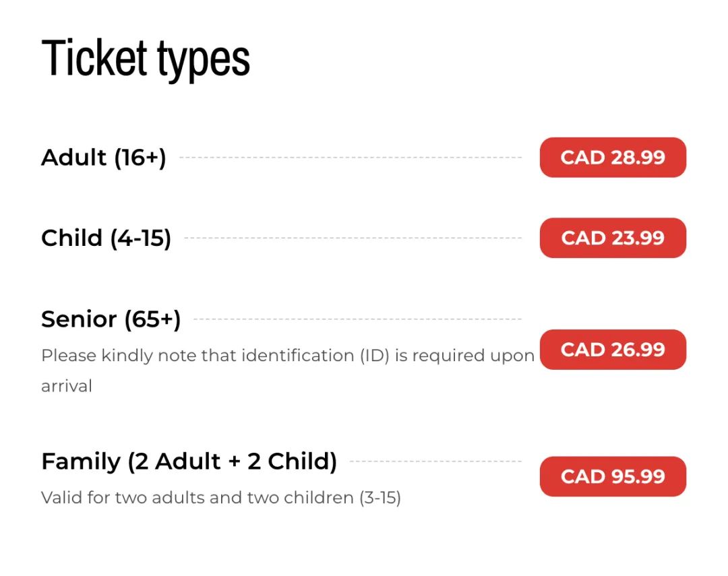Click the dotted line next to Adult
Image resolution: width=728 pixels, height=576 pixels.
tap(351, 158)
